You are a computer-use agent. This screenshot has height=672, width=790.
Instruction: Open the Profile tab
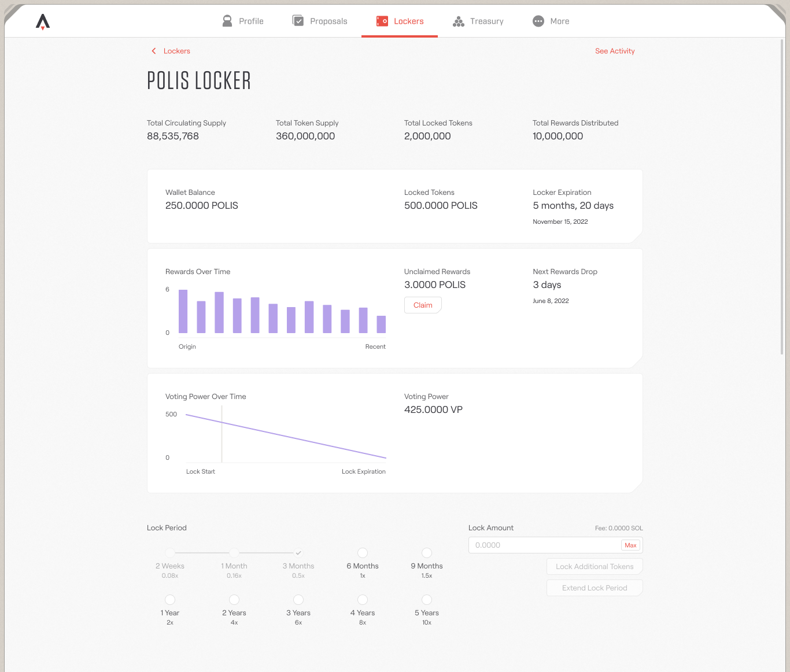coord(243,21)
